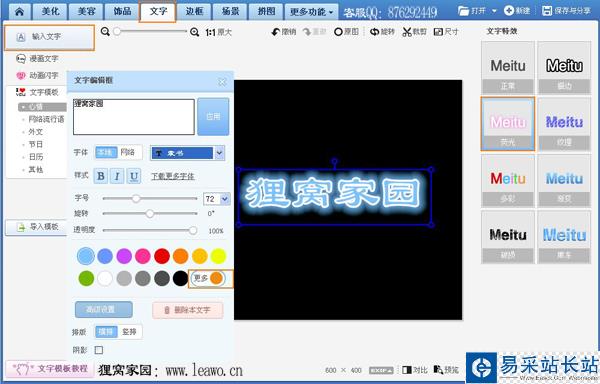Reset view to 1:1 original size
The width and height of the screenshot is (600, 384).
pyautogui.click(x=218, y=33)
